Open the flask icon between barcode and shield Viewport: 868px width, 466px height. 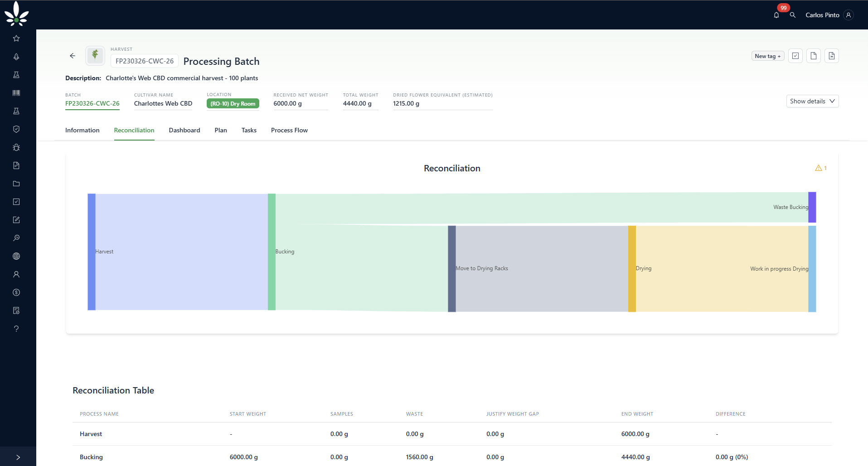point(16,111)
